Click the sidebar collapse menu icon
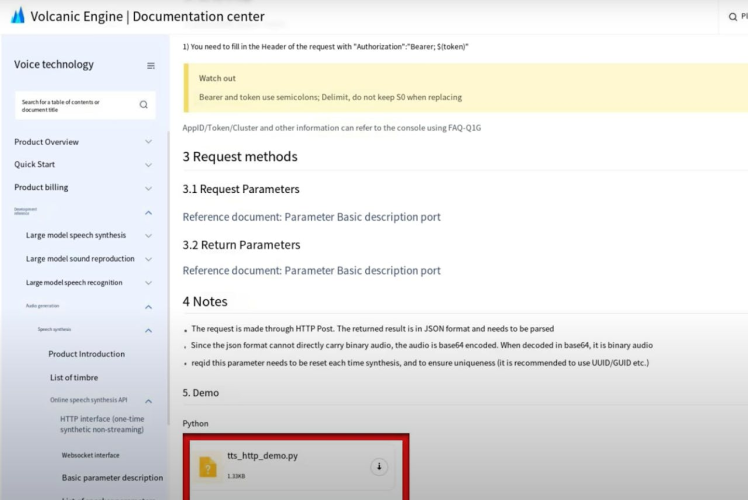The height and width of the screenshot is (500, 748). click(151, 66)
